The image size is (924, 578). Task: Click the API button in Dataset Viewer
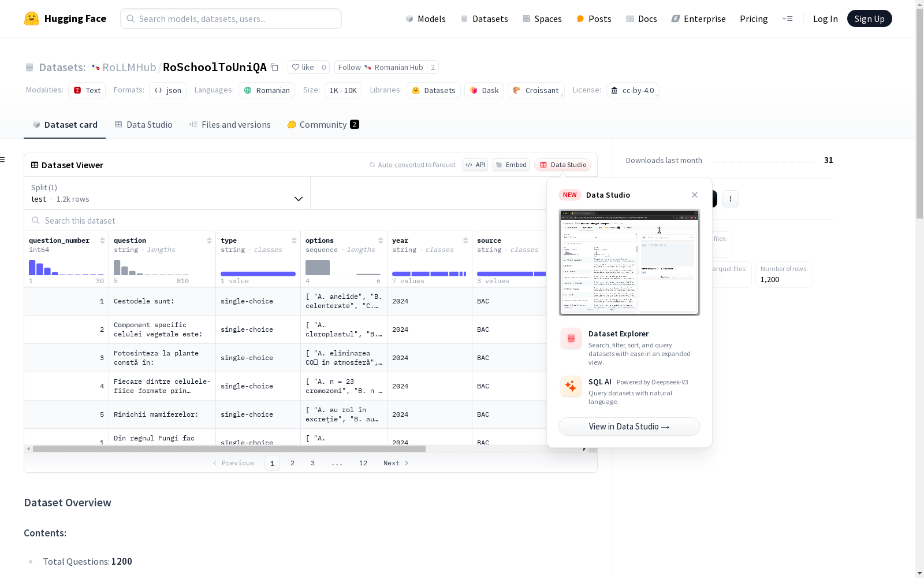[x=475, y=165]
